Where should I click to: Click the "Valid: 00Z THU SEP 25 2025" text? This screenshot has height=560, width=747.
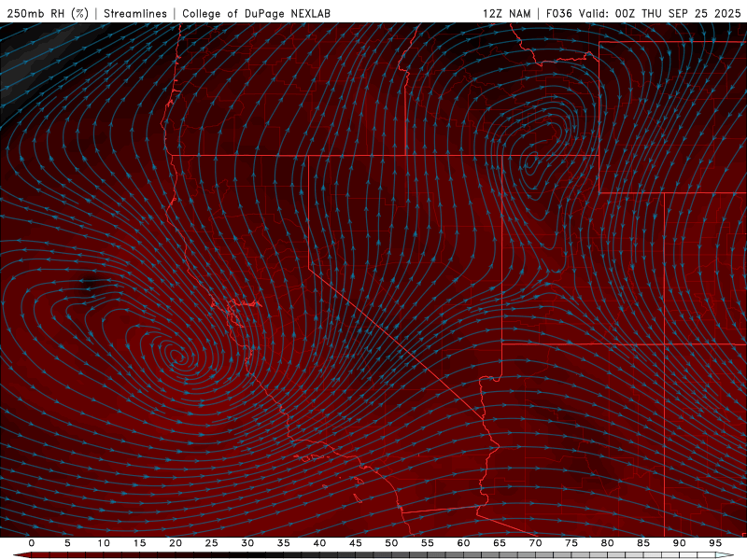[x=660, y=13]
